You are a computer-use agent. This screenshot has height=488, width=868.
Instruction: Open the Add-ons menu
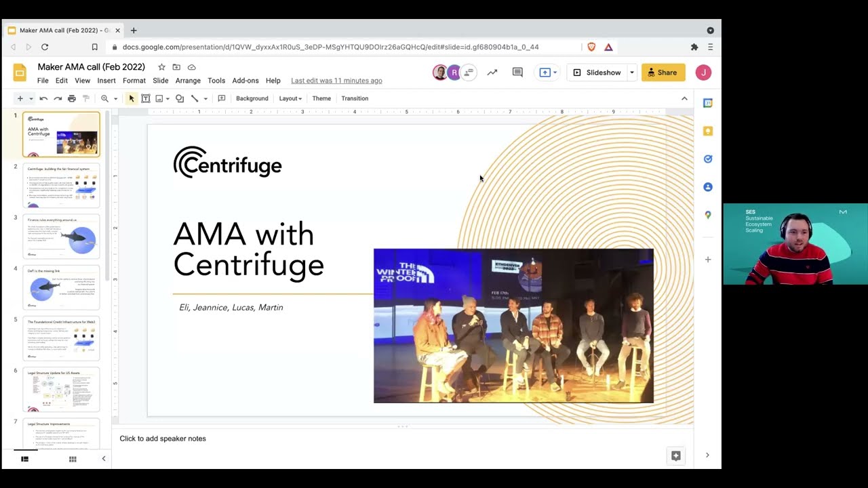point(245,81)
